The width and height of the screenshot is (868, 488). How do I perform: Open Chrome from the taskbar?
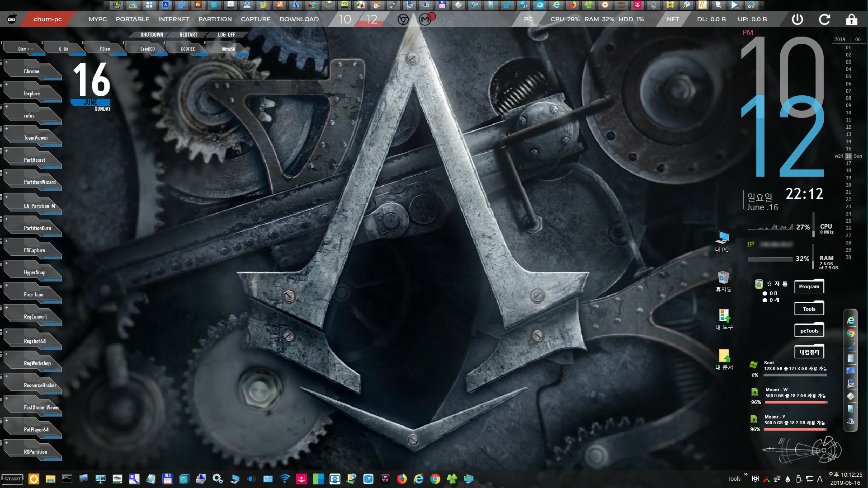click(435, 479)
